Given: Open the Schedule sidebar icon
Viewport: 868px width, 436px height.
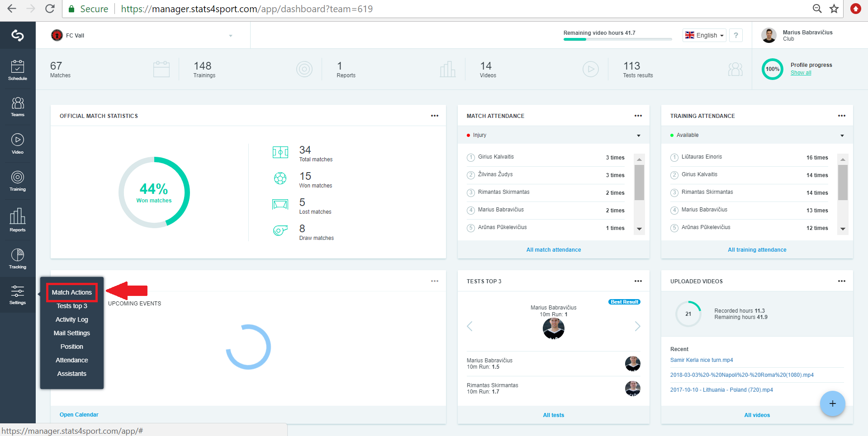Looking at the screenshot, I should tap(18, 70).
